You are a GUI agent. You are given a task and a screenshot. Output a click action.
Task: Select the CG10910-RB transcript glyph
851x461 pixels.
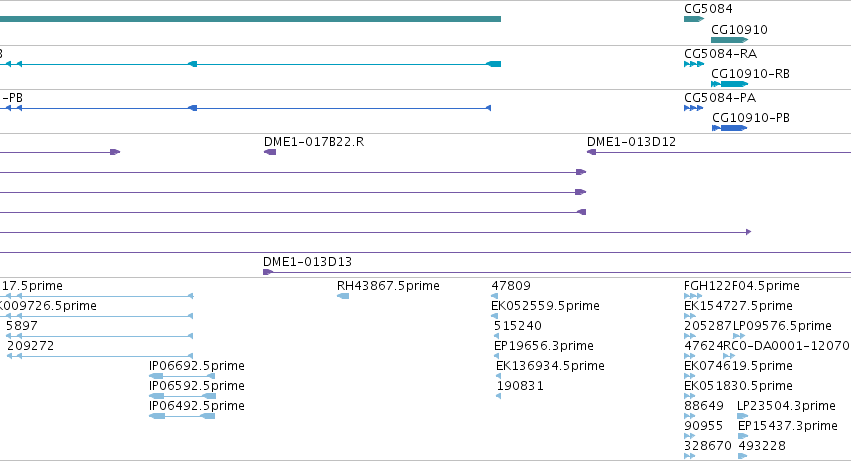click(729, 84)
